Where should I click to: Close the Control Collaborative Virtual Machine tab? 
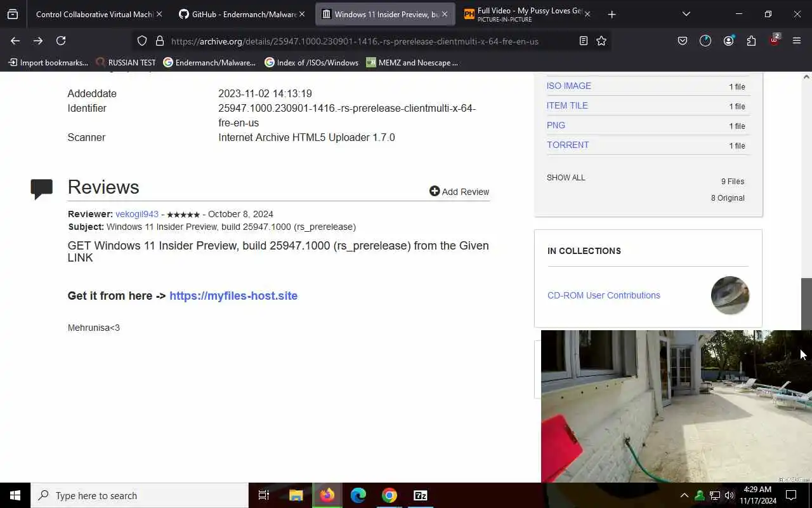click(159, 14)
